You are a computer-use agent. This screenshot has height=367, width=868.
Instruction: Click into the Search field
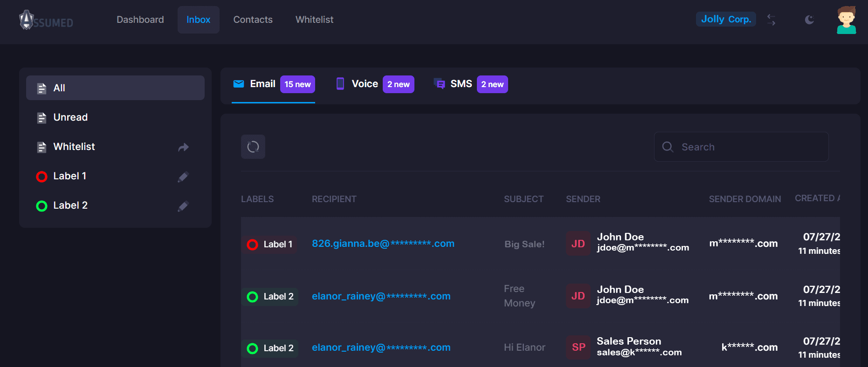(741, 147)
